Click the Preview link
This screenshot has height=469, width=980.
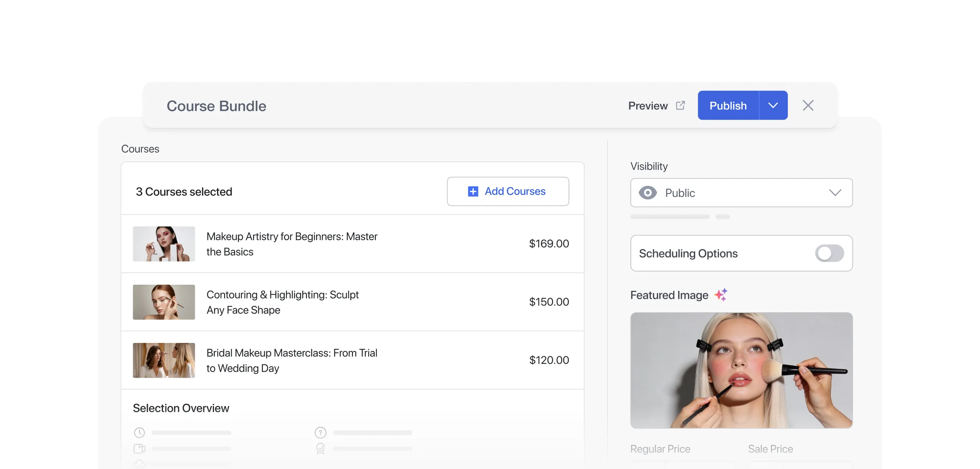point(648,106)
